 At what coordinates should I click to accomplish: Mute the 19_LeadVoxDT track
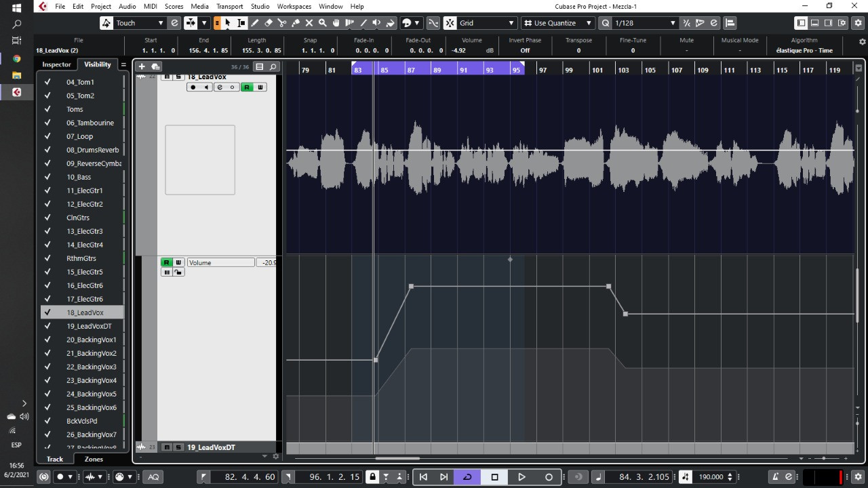pos(166,447)
